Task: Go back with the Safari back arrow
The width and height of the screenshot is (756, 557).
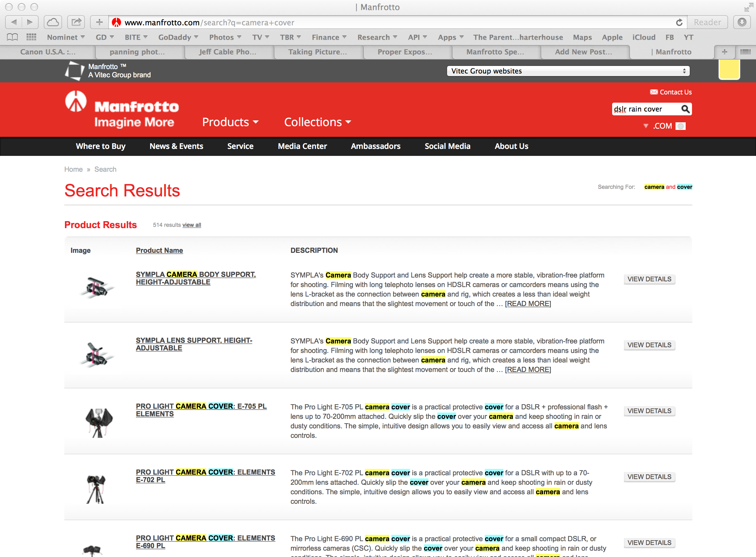Action: pyautogui.click(x=14, y=22)
